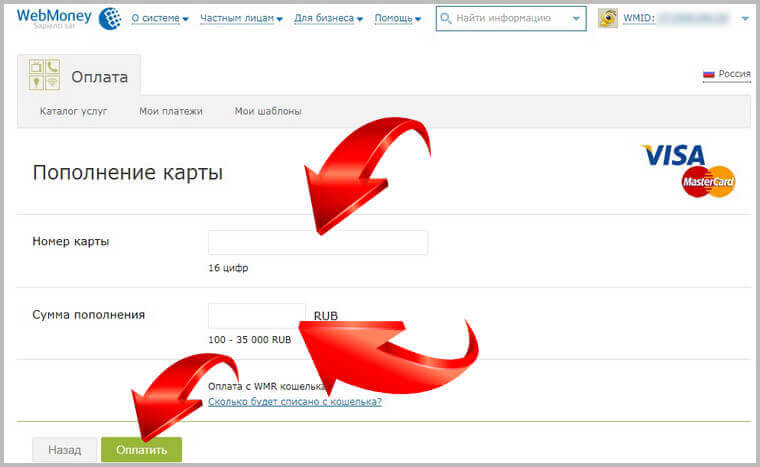Click the "Сумма пополнения" label
Image resolution: width=760 pixels, height=467 pixels.
pos(89,315)
